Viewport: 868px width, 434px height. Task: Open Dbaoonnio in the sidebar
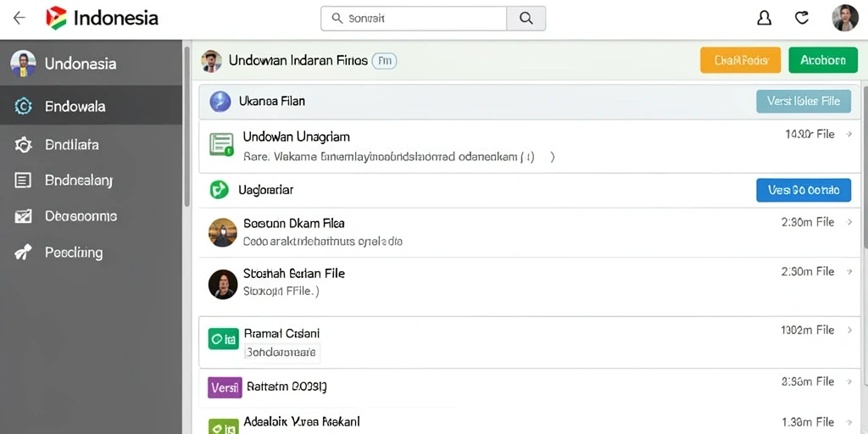coord(91,216)
